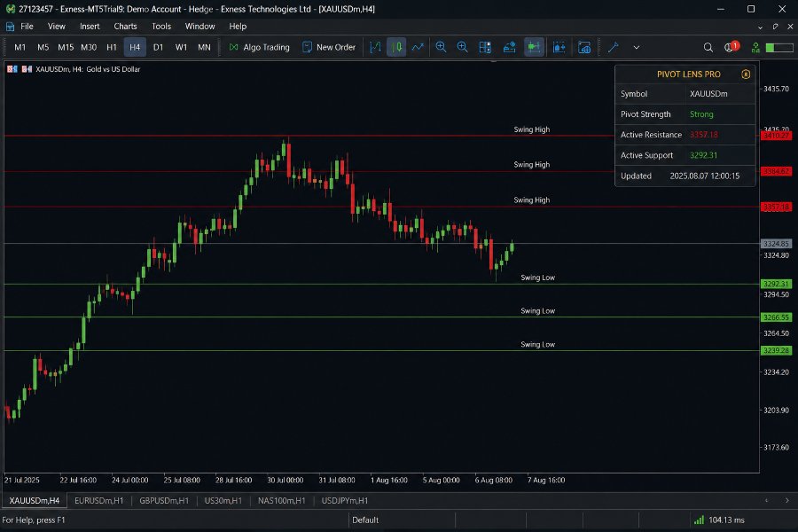Select the H1 timeframe

tap(112, 47)
